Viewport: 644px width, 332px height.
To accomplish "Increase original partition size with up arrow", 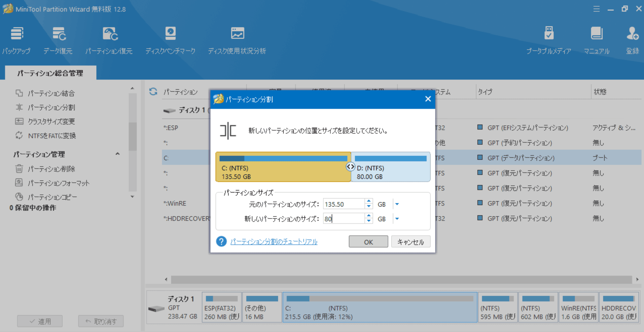I will tap(369, 201).
